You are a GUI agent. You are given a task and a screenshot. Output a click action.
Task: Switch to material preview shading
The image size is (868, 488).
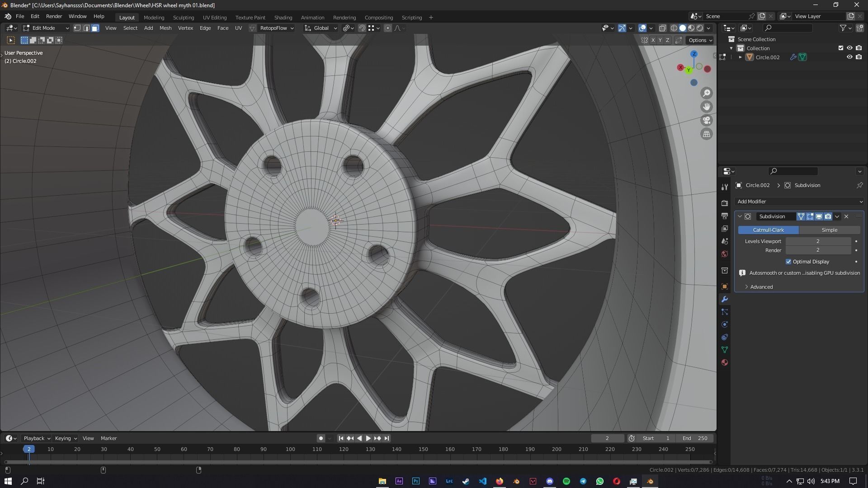[691, 28]
